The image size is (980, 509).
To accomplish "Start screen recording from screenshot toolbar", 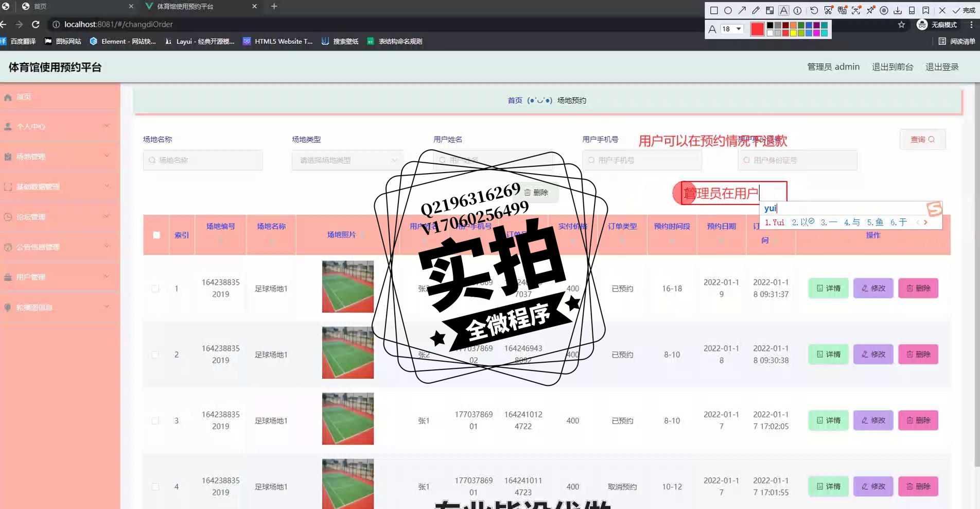I will click(884, 10).
